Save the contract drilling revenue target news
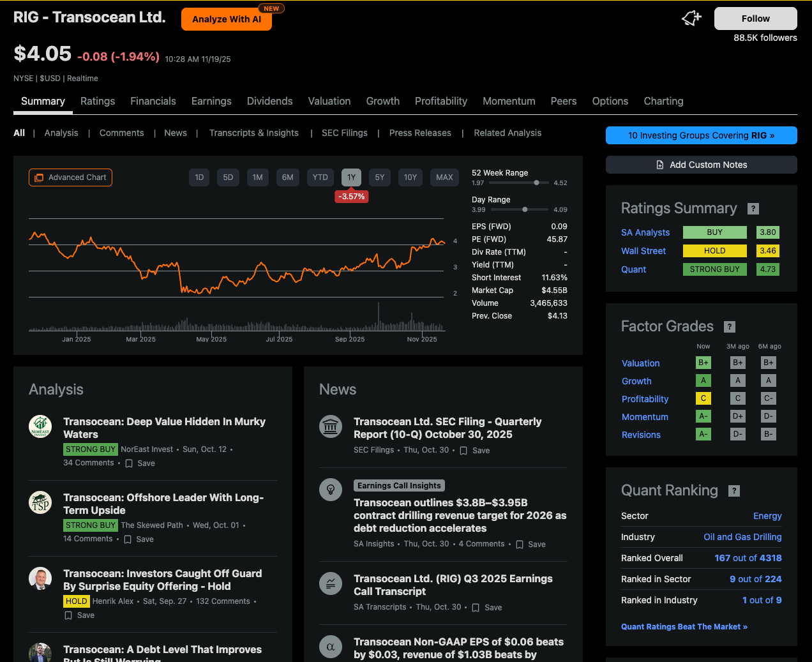This screenshot has width=812, height=662. pos(530,545)
